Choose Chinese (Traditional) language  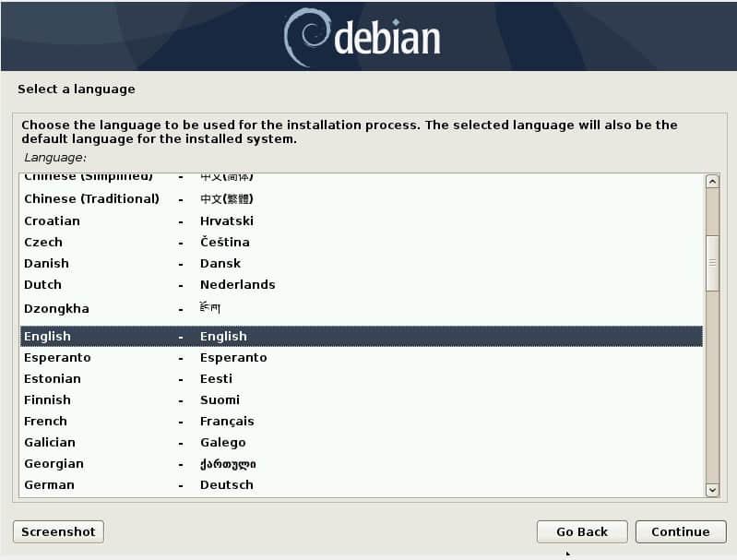(360, 199)
